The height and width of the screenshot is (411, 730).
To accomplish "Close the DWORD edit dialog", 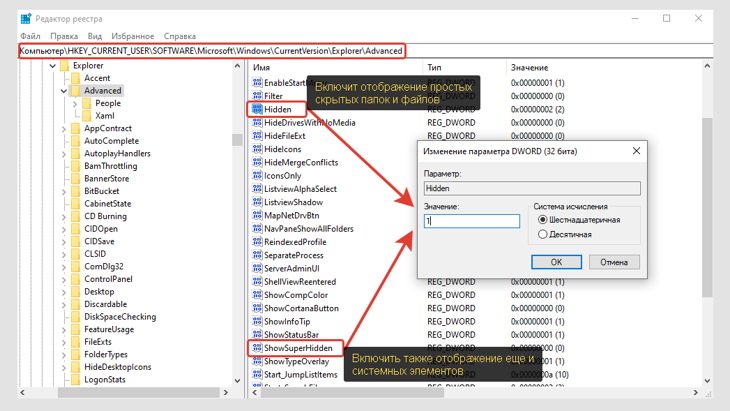I will click(636, 151).
